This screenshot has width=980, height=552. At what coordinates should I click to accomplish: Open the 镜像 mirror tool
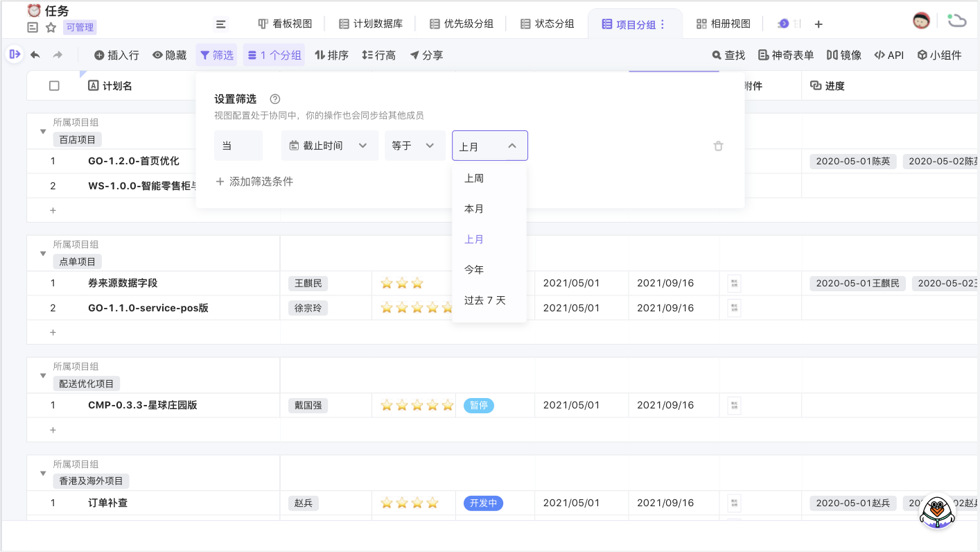[843, 55]
